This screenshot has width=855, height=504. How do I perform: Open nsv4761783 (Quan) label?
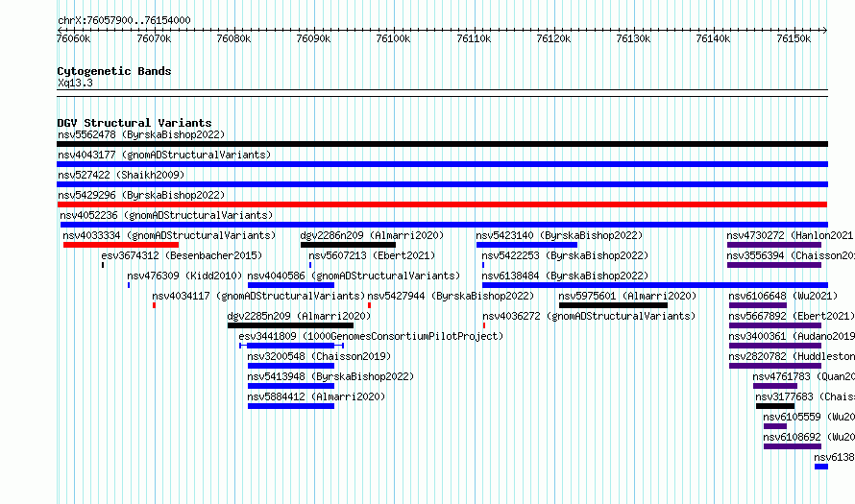pos(804,376)
